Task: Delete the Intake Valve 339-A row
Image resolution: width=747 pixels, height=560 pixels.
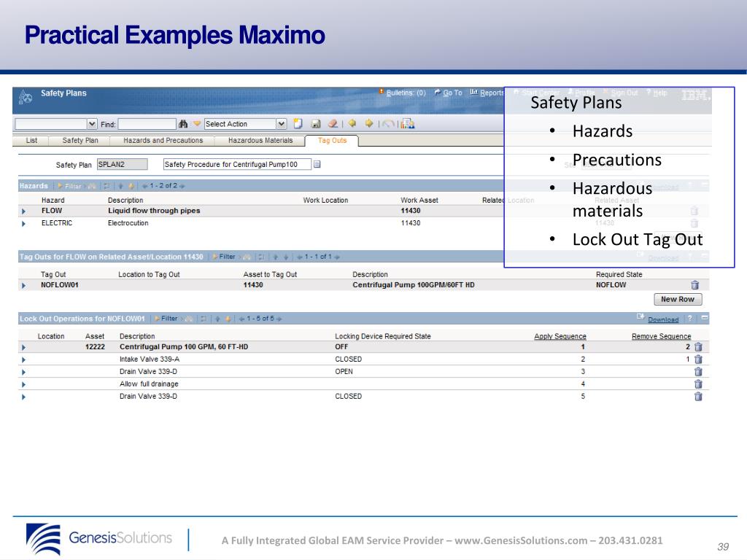Action: coord(698,359)
